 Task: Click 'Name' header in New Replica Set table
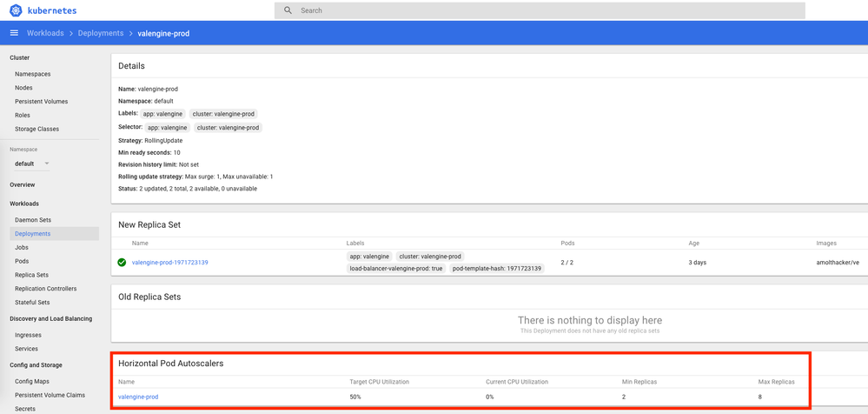[x=140, y=244]
